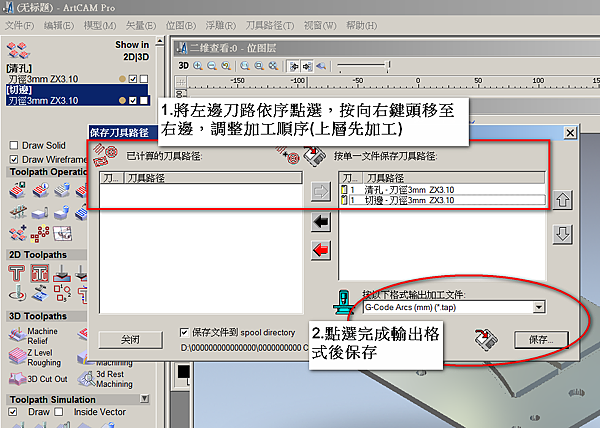The width and height of the screenshot is (600, 428).
Task: Click the merge toolpaths icon with plus sign
Action: (17, 233)
